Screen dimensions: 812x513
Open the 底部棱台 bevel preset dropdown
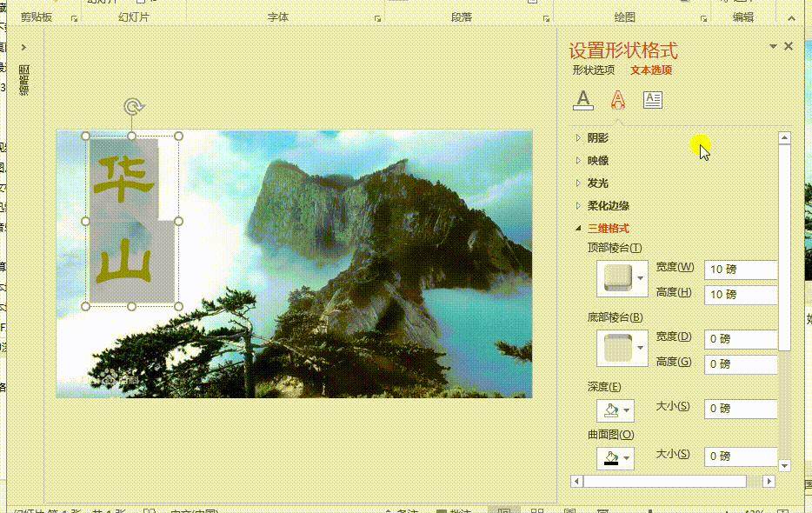point(622,348)
